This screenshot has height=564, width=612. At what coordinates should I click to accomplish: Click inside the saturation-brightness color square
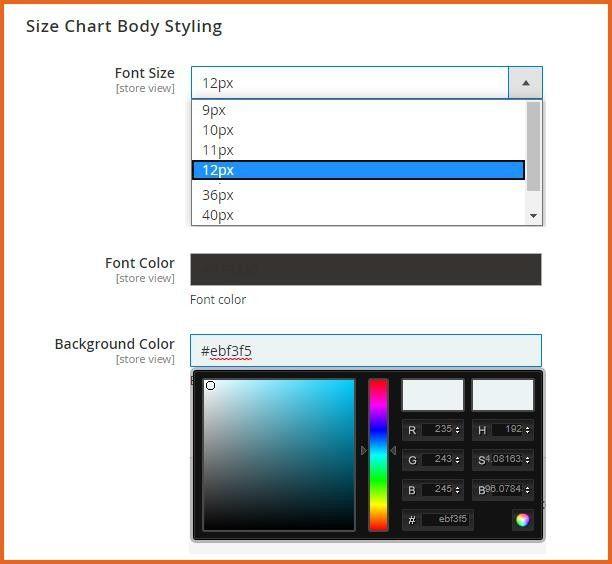tap(279, 454)
